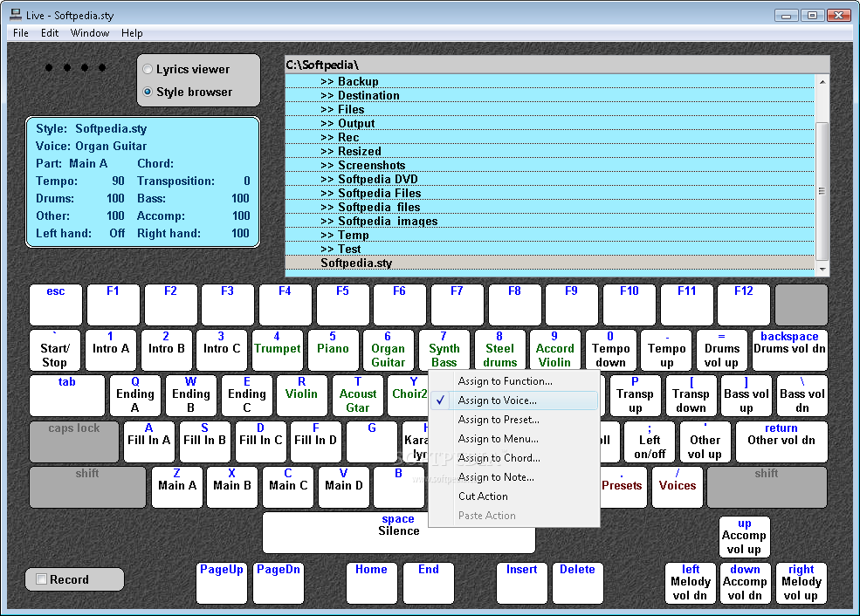
Task: Open the Screenshots folder entry
Action: (x=549, y=165)
